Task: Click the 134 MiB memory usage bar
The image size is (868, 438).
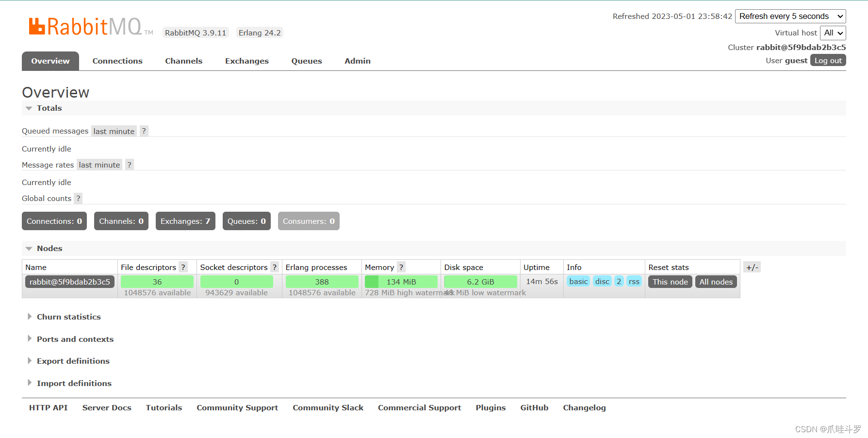Action: 401,282
